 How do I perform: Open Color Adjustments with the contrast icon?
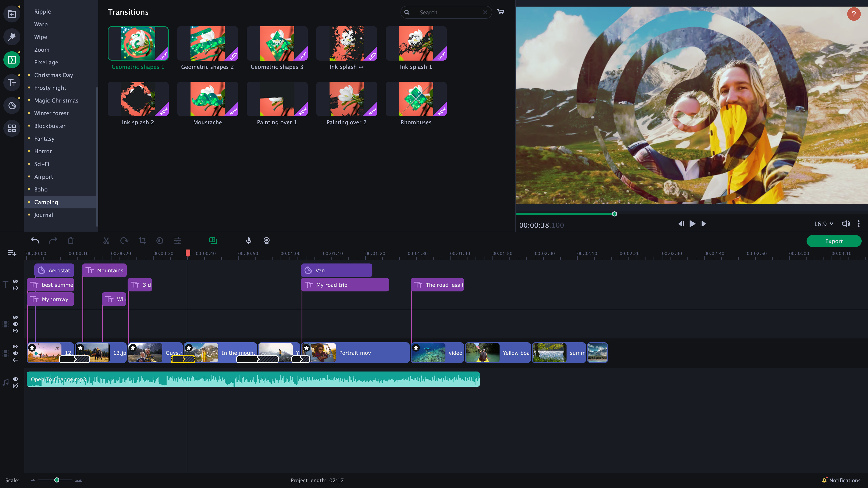tap(159, 241)
